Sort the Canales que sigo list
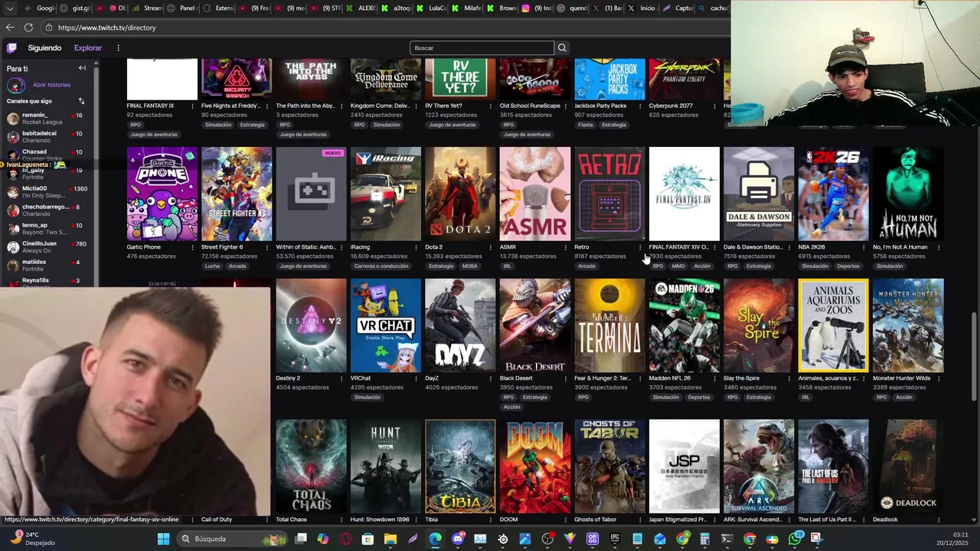The image size is (980, 551). (81, 101)
